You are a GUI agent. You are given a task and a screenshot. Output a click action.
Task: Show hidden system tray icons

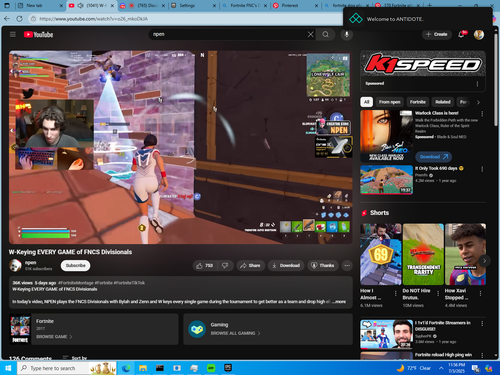tap(441, 368)
